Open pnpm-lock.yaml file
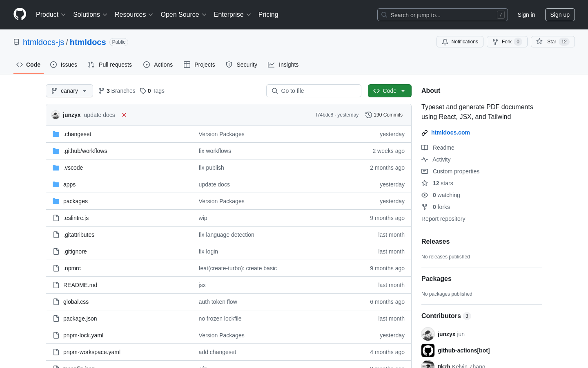This screenshot has height=368, width=588. [83, 335]
